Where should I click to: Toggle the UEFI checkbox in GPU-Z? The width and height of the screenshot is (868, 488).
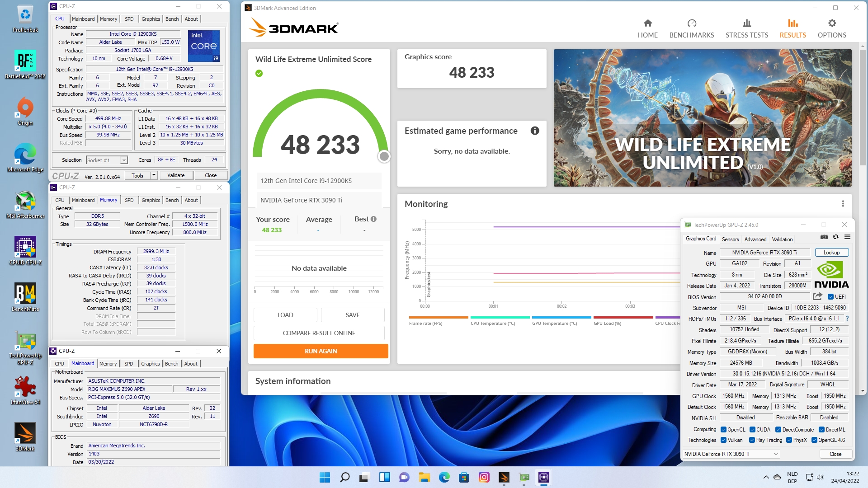830,297
